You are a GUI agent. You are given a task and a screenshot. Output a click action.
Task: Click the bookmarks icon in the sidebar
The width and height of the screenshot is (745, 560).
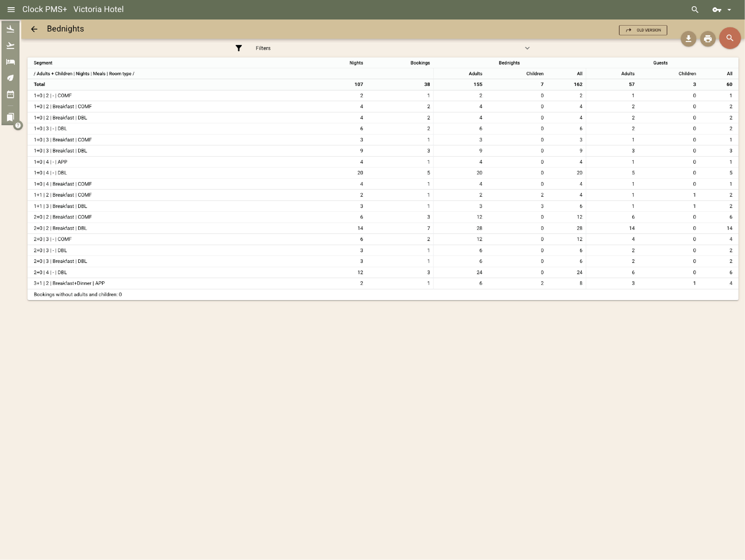[x=10, y=117]
